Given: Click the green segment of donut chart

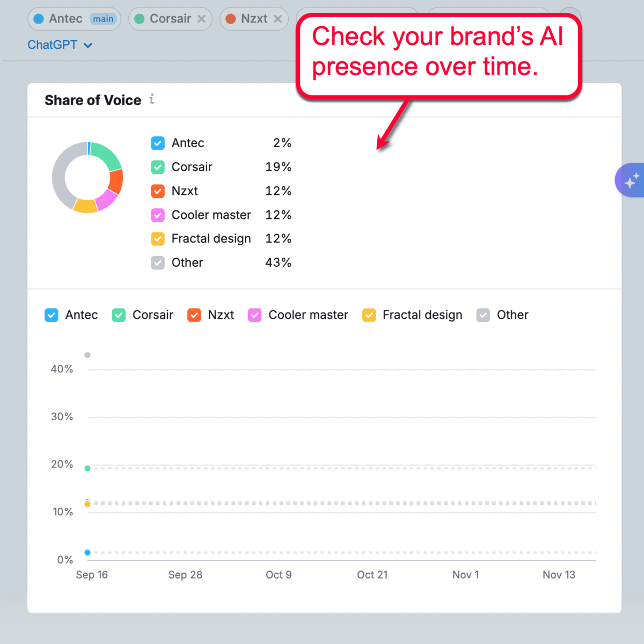Looking at the screenshot, I should point(106,156).
